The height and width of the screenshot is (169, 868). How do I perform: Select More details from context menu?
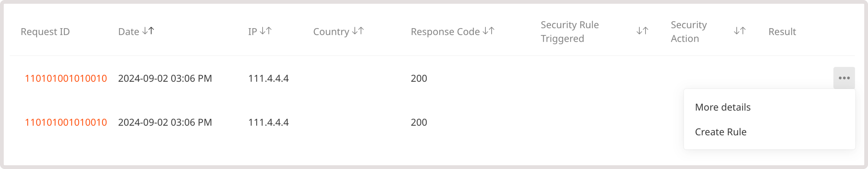723,107
